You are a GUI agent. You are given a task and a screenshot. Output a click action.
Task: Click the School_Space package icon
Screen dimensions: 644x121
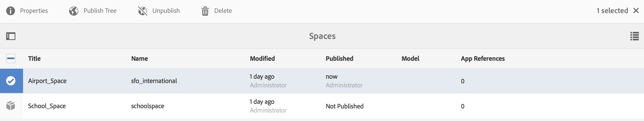point(11,106)
